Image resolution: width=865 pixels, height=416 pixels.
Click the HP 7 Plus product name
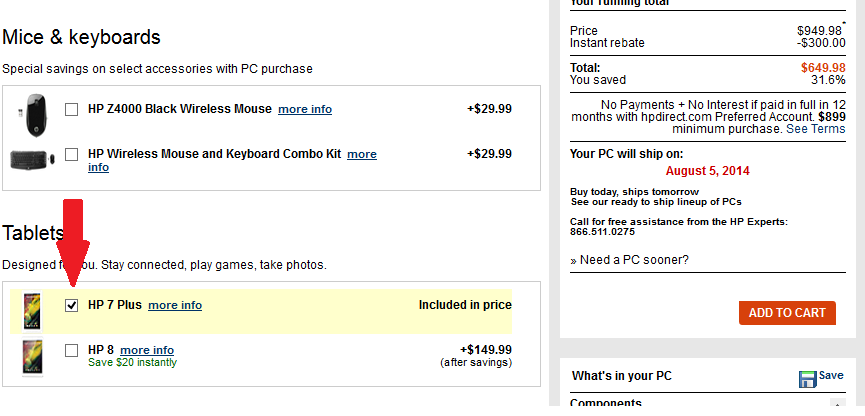(x=115, y=305)
